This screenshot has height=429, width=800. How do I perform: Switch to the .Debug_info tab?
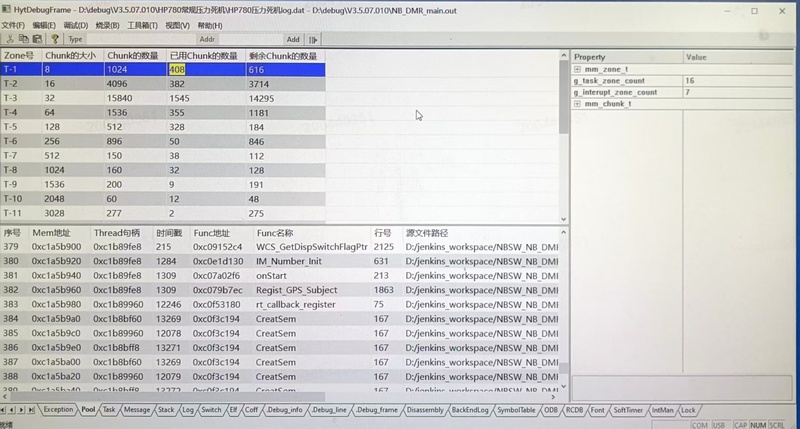(284, 410)
